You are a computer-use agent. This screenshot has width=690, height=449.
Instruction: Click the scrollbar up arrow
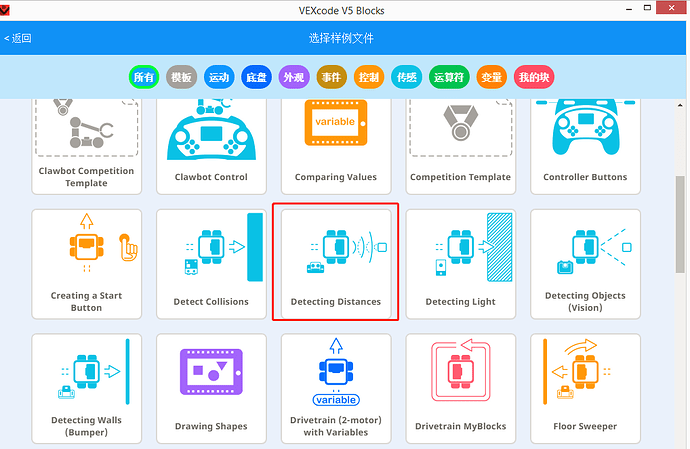680,105
